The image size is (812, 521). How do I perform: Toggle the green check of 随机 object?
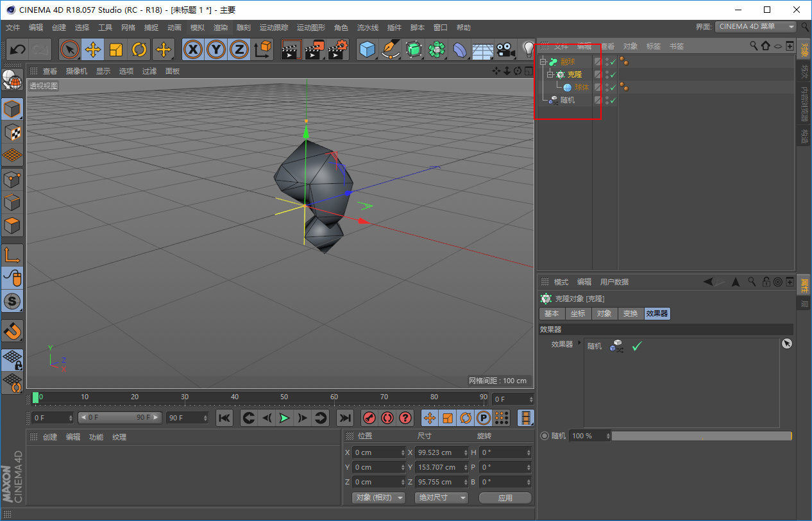(613, 101)
